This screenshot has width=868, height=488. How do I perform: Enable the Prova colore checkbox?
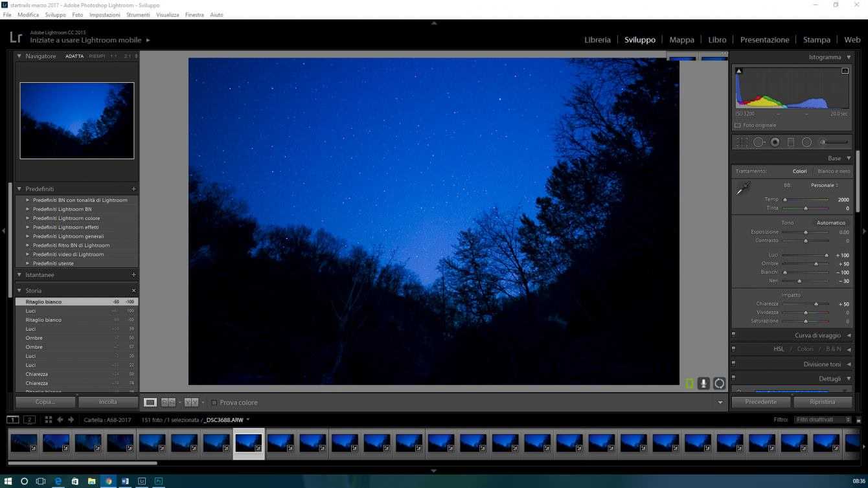coord(214,403)
